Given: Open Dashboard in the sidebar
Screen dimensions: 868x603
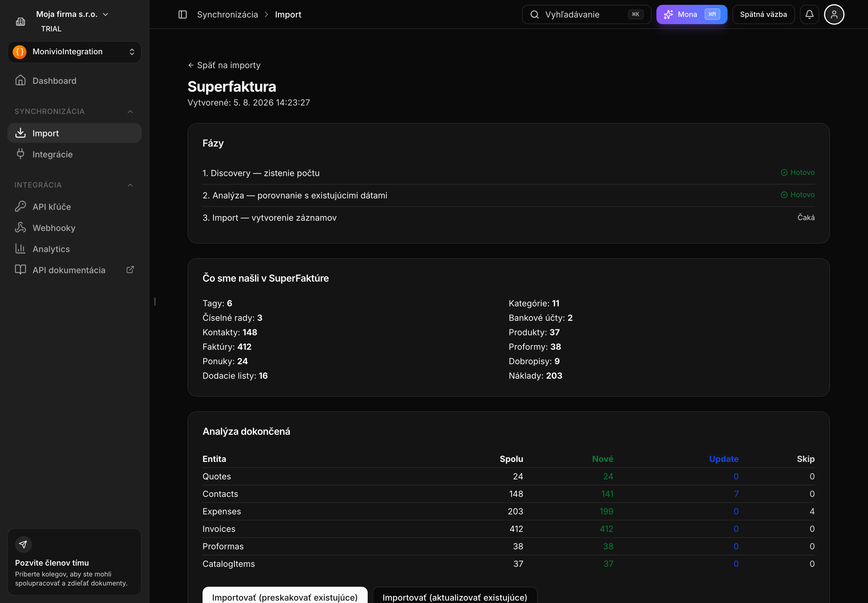Looking at the screenshot, I should (74, 81).
